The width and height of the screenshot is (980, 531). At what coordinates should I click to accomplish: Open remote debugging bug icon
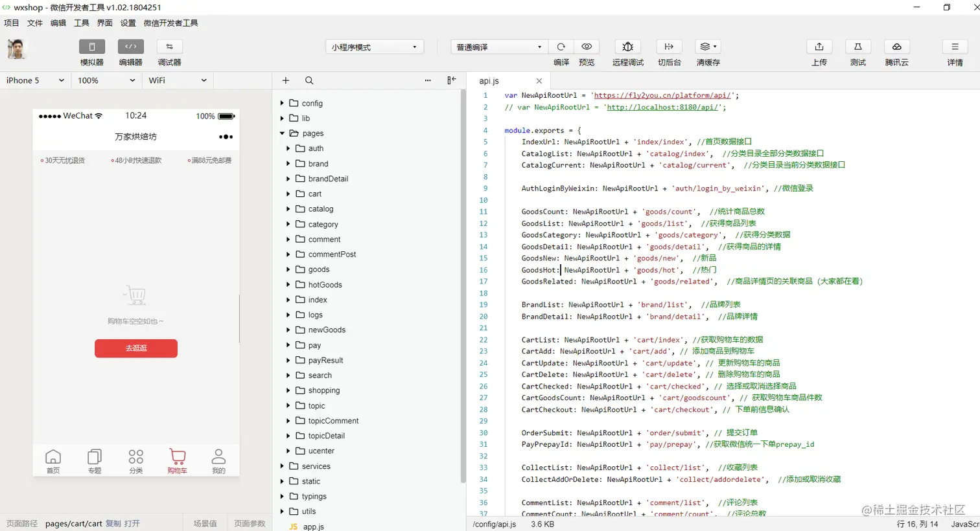pos(627,47)
